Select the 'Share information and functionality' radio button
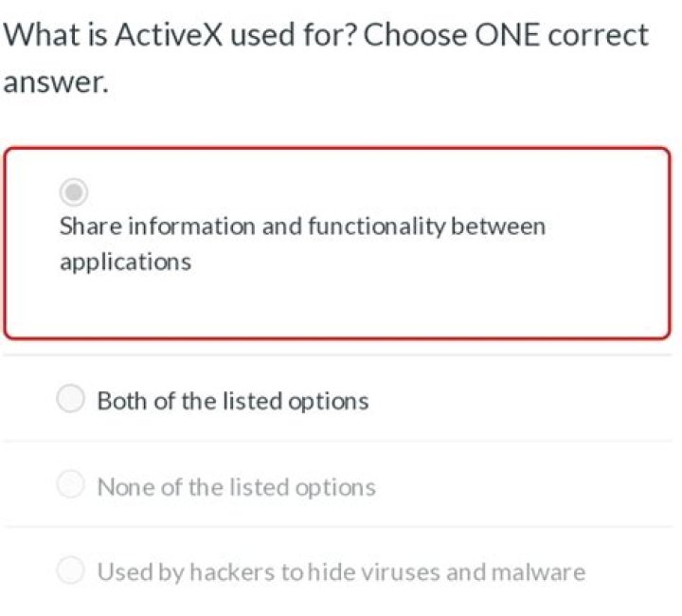Viewport: 682px width, 616px height. (x=73, y=192)
